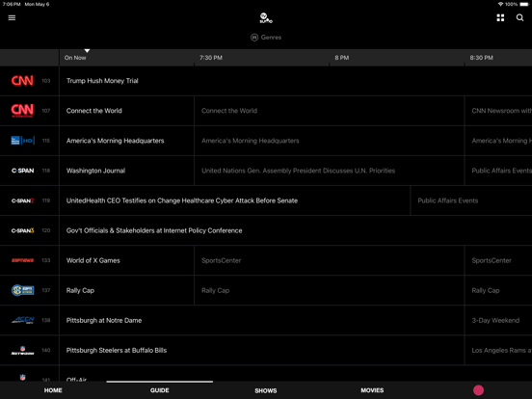Open the Movies tab
The height and width of the screenshot is (399, 532).
[x=372, y=390]
